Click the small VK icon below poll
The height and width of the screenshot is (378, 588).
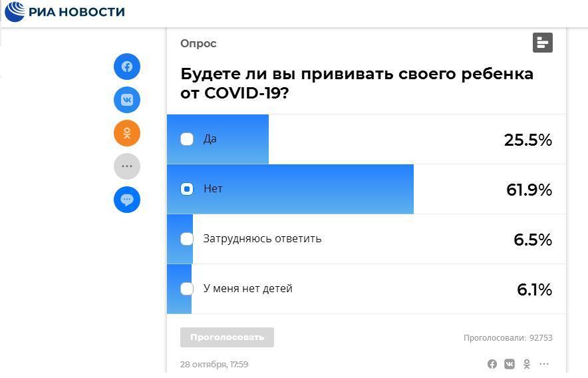click(x=510, y=364)
